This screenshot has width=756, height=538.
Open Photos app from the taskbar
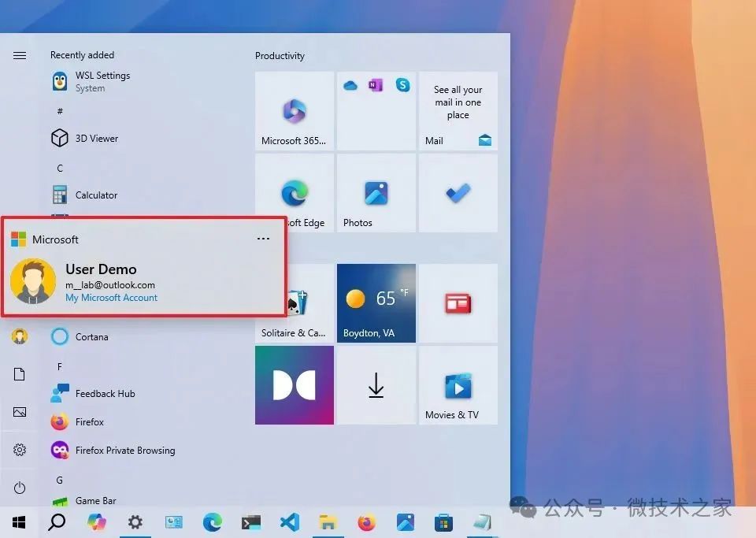pos(405,522)
